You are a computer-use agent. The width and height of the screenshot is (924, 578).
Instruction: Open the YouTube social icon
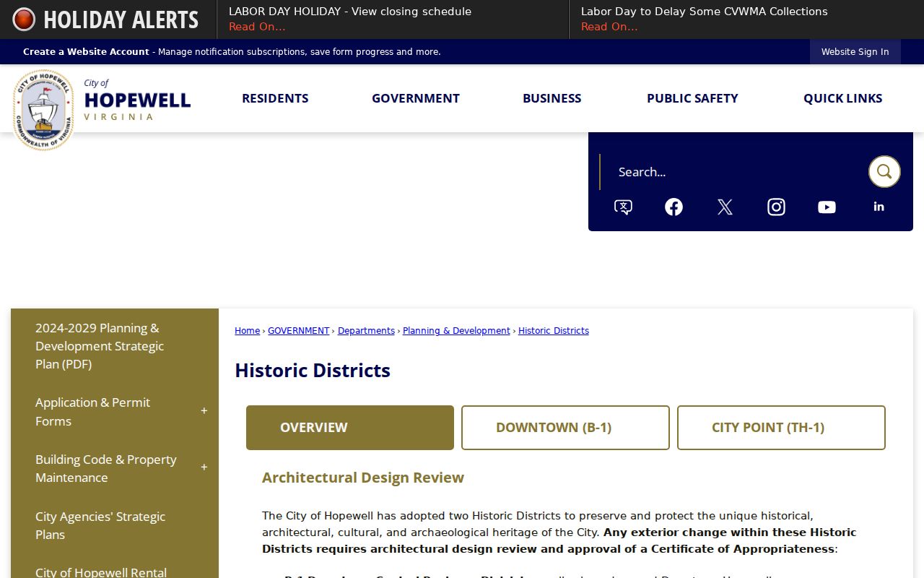click(x=827, y=207)
